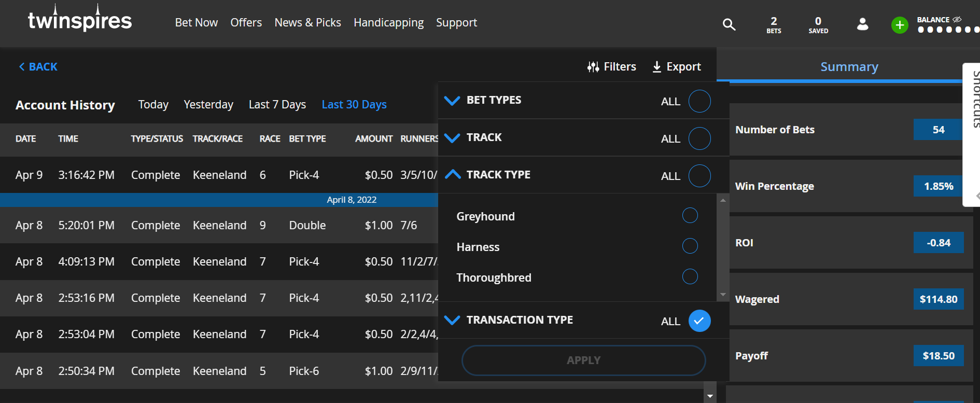
Task: Click the April 8, 2022 date divider
Action: point(352,200)
